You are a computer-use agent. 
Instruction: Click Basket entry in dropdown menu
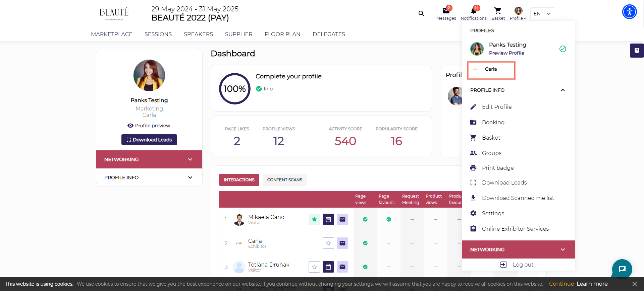pyautogui.click(x=491, y=138)
